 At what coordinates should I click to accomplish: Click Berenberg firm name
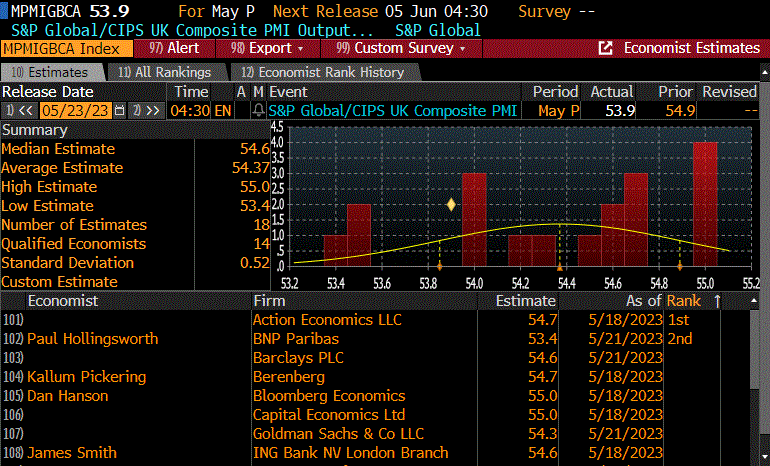[289, 377]
